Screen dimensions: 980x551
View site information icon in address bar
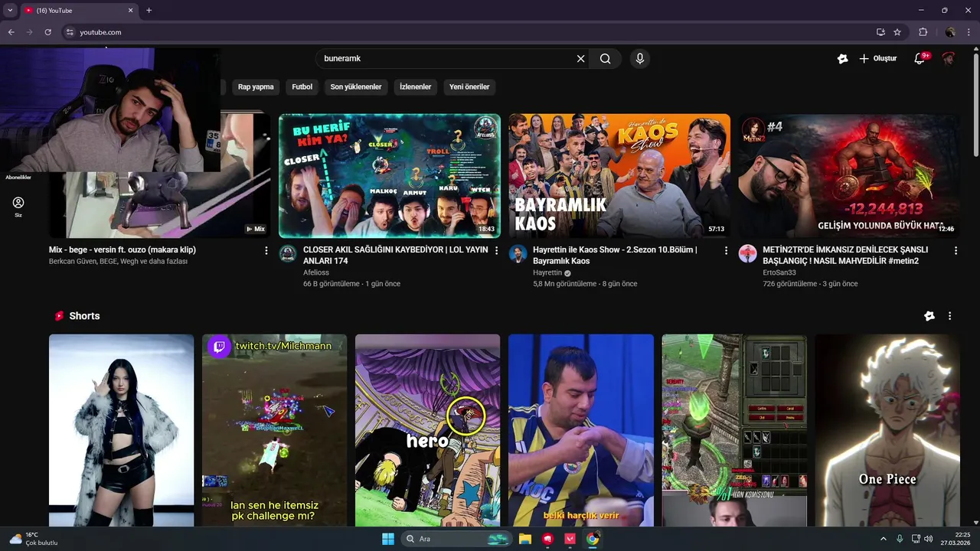coord(70,32)
